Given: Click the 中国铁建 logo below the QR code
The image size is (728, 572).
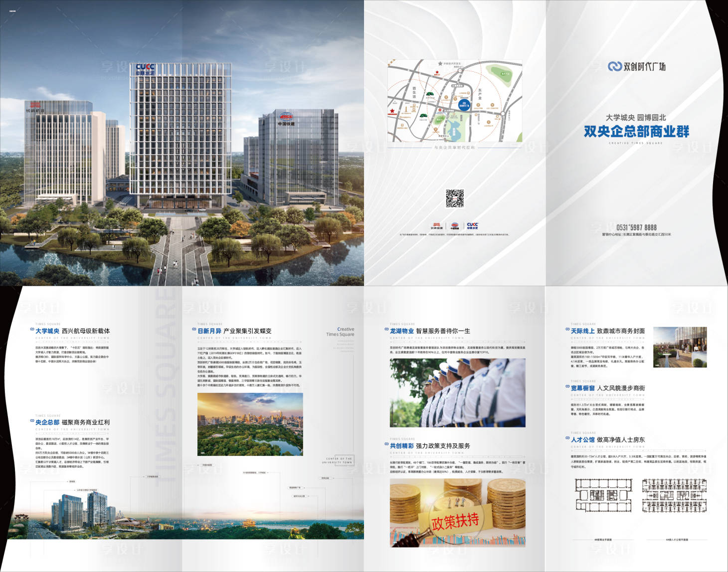Looking at the screenshot, I should click(454, 226).
